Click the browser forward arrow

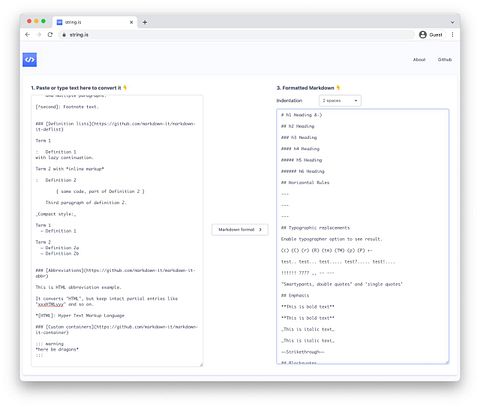[39, 35]
